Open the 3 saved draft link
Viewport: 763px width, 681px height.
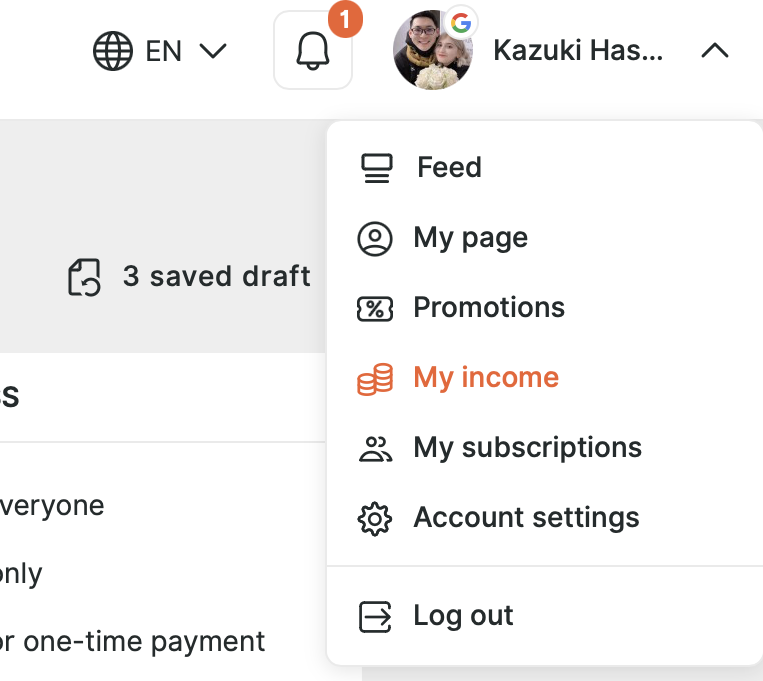click(216, 277)
